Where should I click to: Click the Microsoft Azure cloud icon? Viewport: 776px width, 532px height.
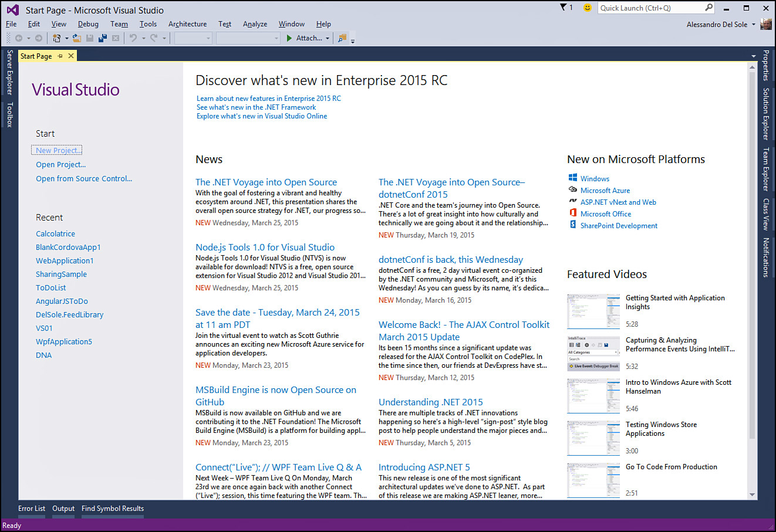coord(573,189)
